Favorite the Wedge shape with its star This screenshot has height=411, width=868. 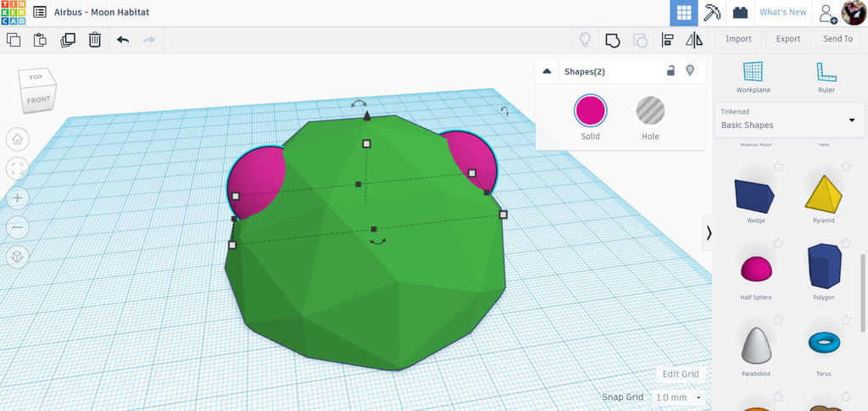(778, 166)
